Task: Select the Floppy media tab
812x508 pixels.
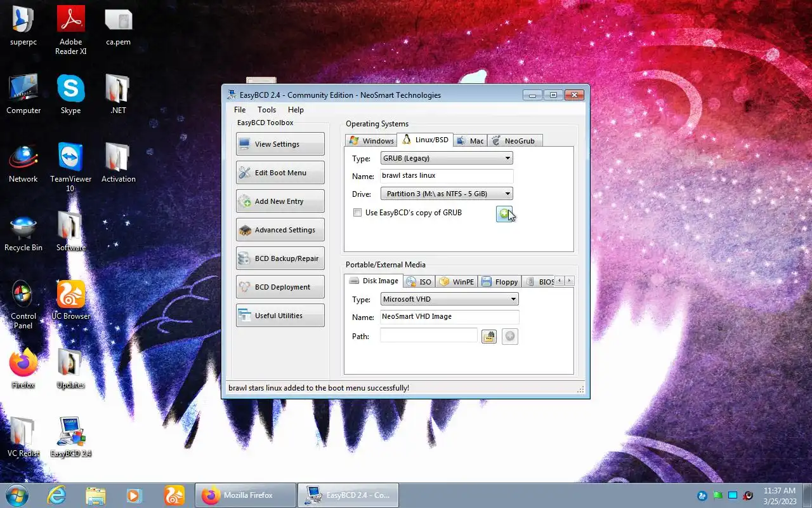Action: pyautogui.click(x=500, y=282)
